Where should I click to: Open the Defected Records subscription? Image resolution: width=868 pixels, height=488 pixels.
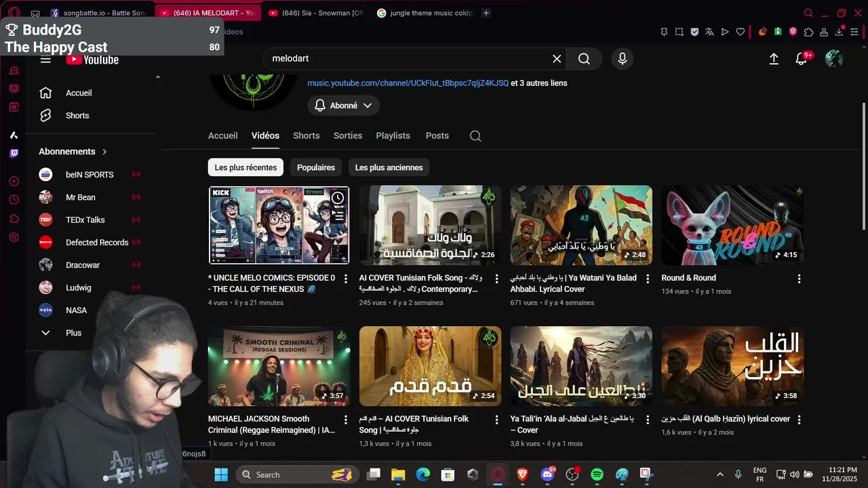91,243
